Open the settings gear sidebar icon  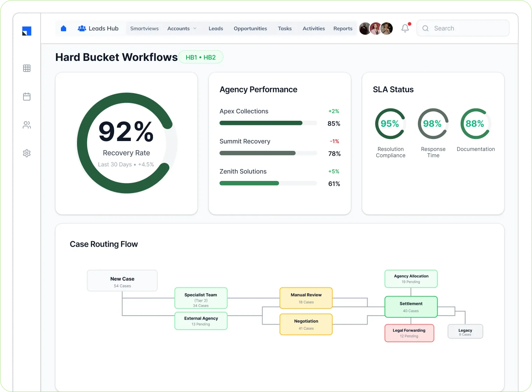[x=27, y=153]
